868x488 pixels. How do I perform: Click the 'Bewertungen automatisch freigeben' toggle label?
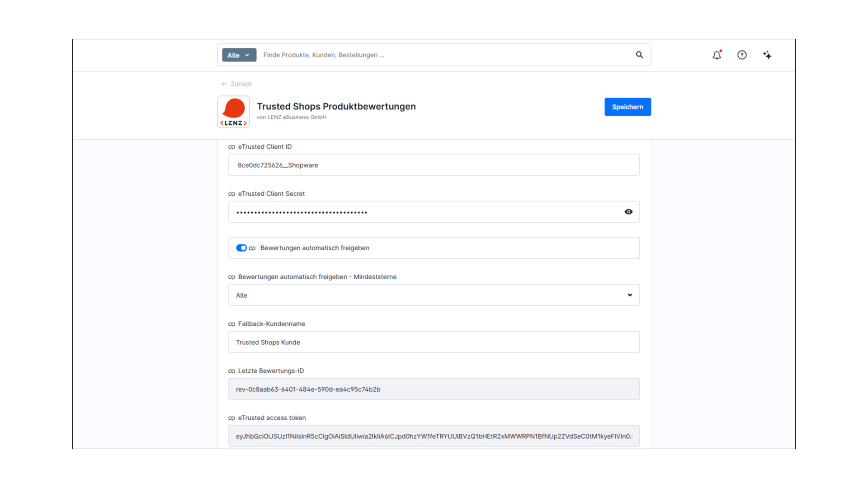(x=315, y=248)
